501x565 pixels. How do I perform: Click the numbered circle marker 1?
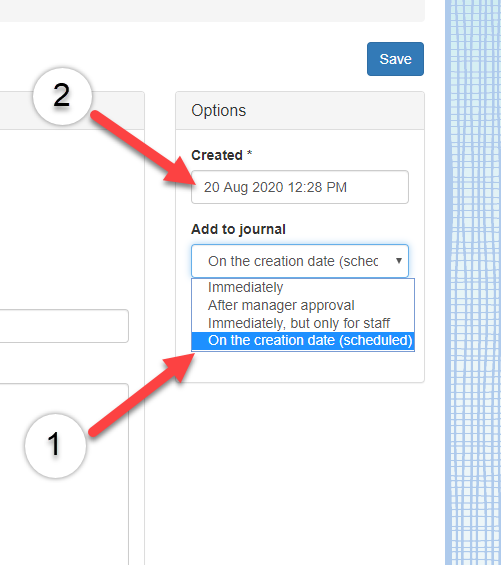click(55, 445)
